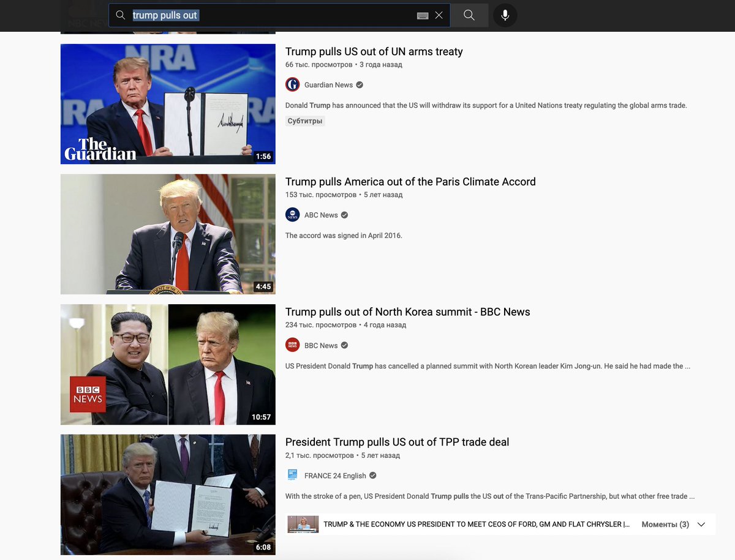Play the Guardian UN arms treaty thumbnail
The image size is (735, 560).
pos(168,104)
